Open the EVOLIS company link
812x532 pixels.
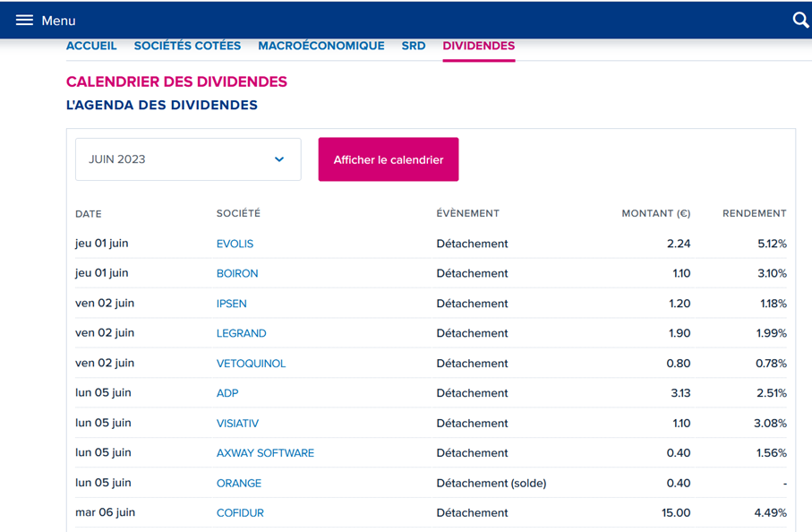[x=235, y=244]
